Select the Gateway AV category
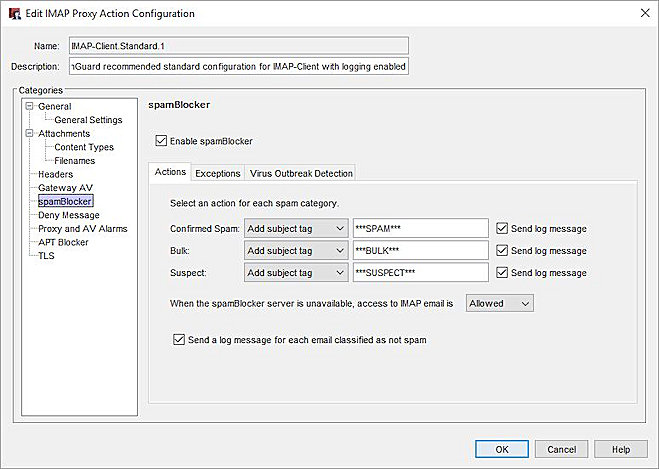This screenshot has height=469, width=659. (x=65, y=188)
